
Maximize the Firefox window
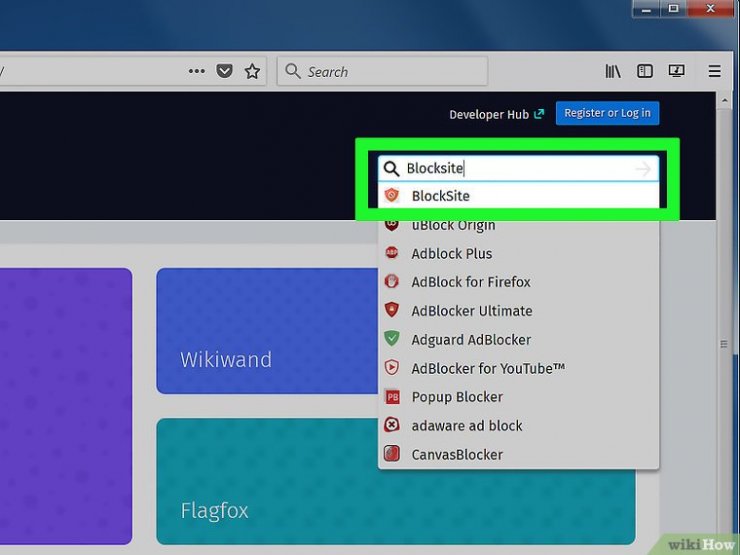click(x=673, y=9)
